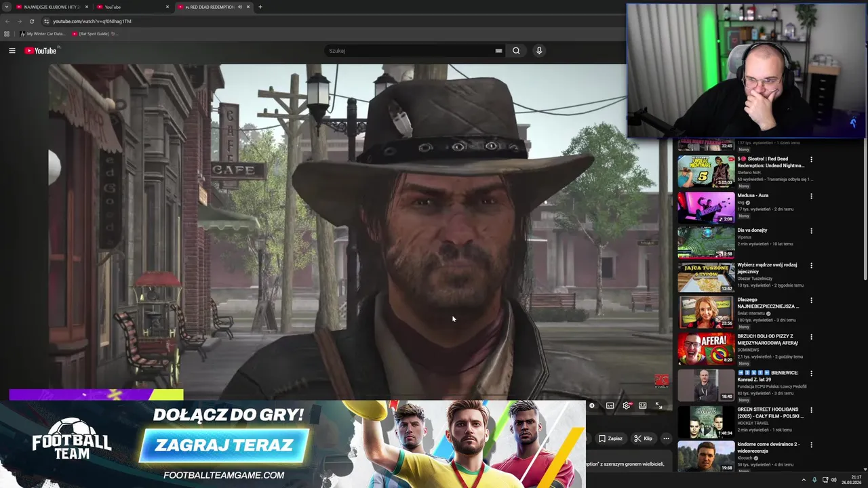The width and height of the screenshot is (868, 488).
Task: Open options for GREEN STREET HOOLIGANS video
Action: click(x=811, y=410)
